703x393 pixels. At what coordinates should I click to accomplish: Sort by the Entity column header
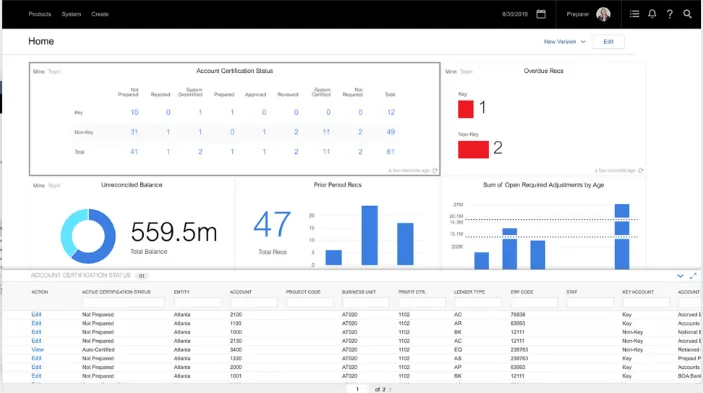(x=182, y=292)
